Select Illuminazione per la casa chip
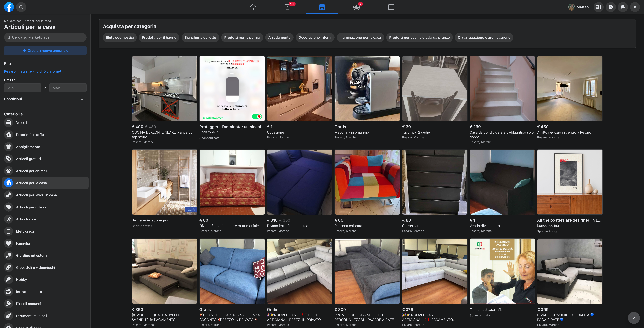 coord(360,37)
